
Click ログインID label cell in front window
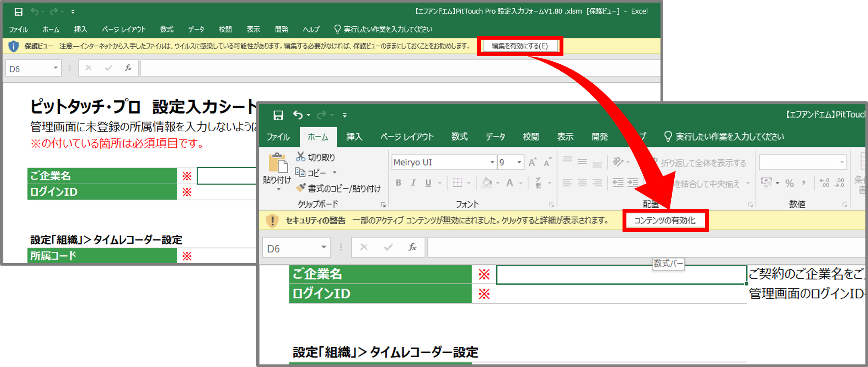tap(380, 294)
